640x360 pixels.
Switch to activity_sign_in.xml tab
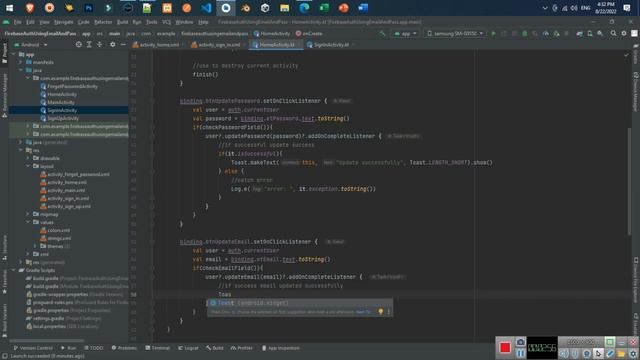coord(219,45)
